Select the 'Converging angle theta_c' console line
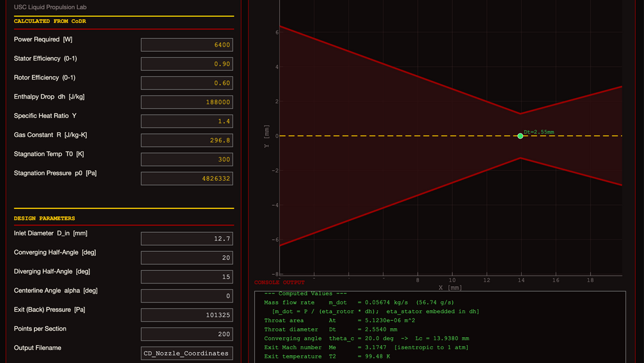 click(367, 338)
